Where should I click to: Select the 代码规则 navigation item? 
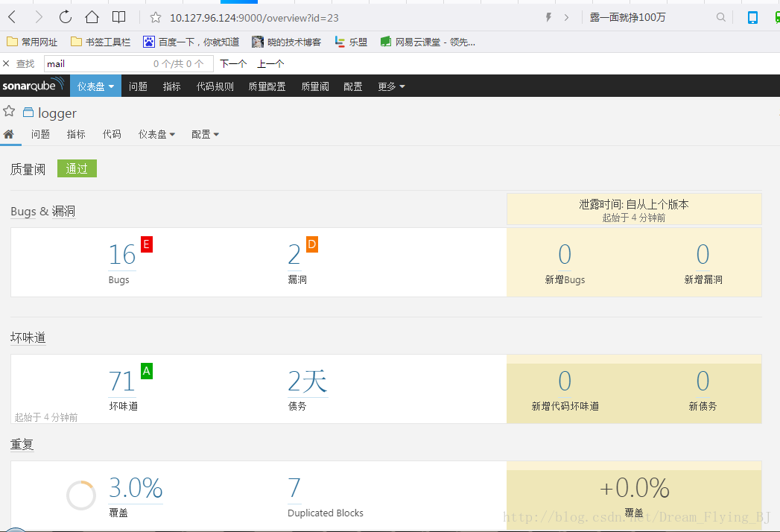tap(215, 86)
